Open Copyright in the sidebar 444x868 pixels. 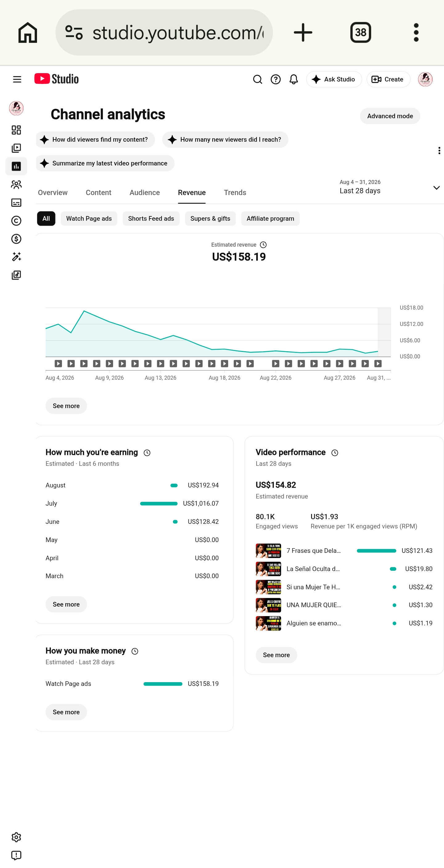tap(16, 221)
